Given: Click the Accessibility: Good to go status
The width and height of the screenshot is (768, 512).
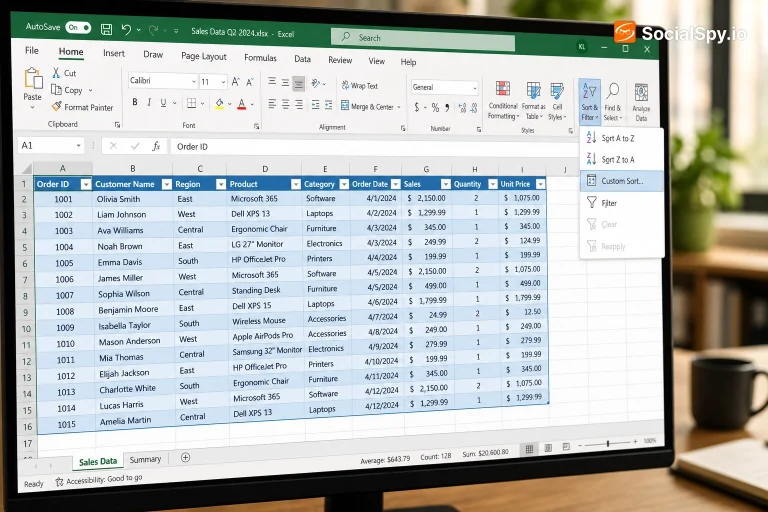Looking at the screenshot, I should tap(99, 480).
